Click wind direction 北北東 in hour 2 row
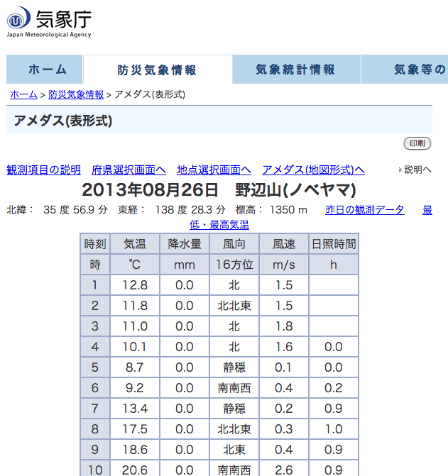 point(234,306)
